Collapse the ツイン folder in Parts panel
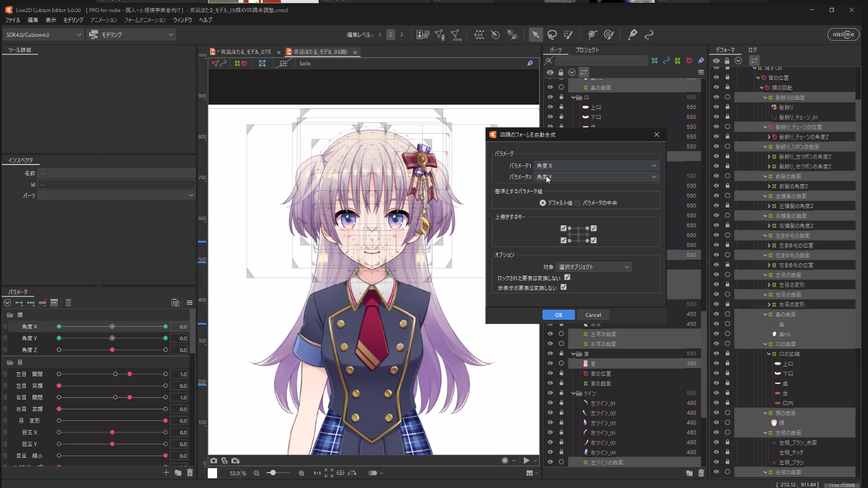This screenshot has height=488, width=868. 573,393
